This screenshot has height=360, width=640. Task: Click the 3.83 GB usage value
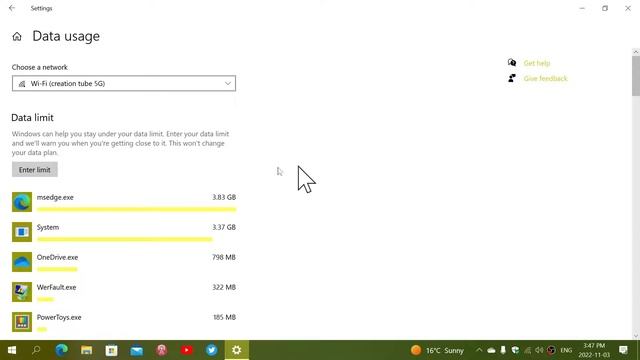pyautogui.click(x=224, y=197)
